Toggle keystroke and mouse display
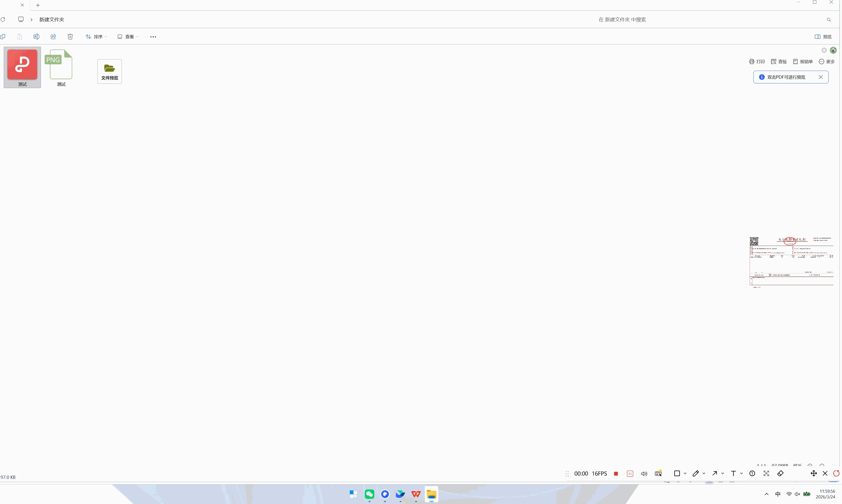The height and width of the screenshot is (504, 842). click(658, 473)
